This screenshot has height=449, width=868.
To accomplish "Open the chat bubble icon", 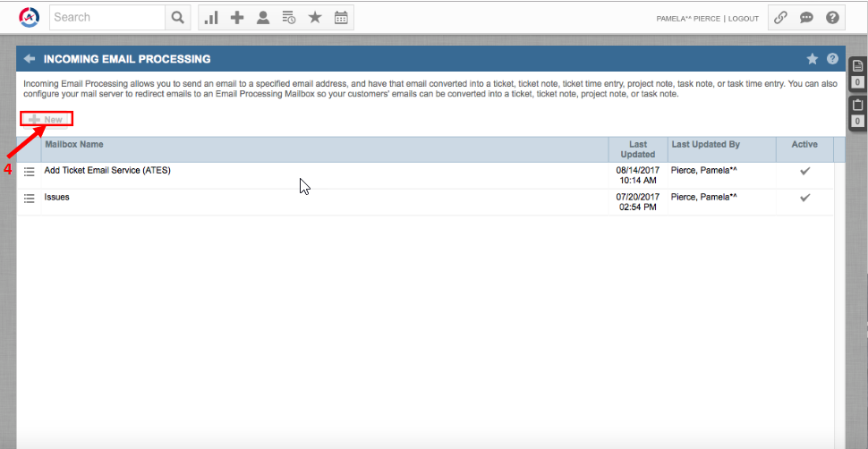I will (x=806, y=17).
